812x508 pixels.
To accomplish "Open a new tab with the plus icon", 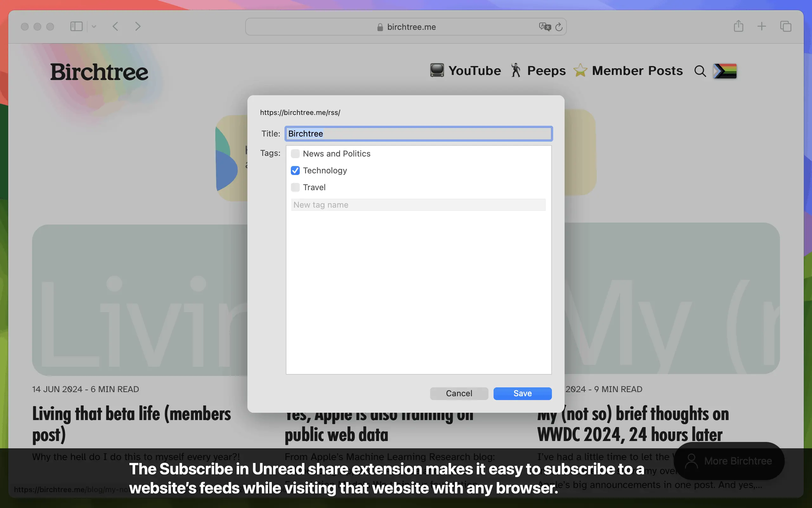I will pos(762,26).
